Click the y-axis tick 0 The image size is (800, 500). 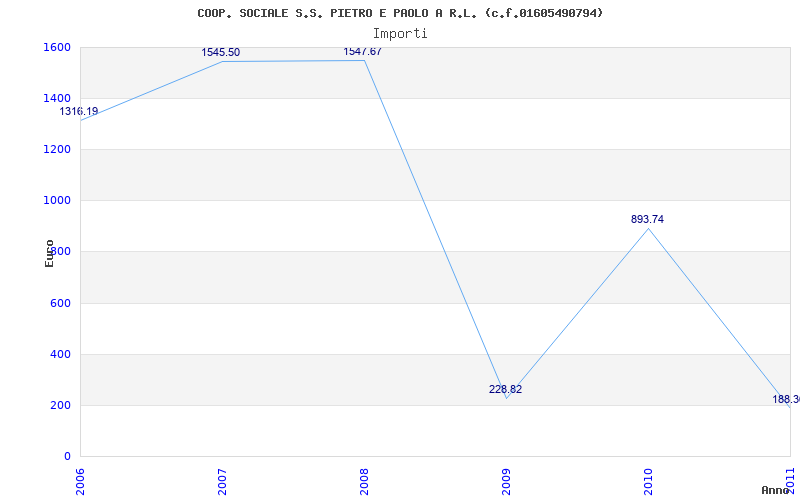click(66, 456)
